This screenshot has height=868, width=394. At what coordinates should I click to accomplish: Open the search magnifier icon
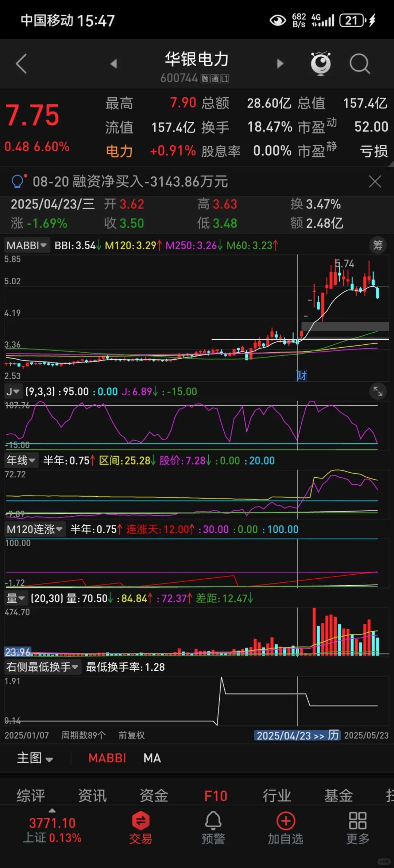360,64
